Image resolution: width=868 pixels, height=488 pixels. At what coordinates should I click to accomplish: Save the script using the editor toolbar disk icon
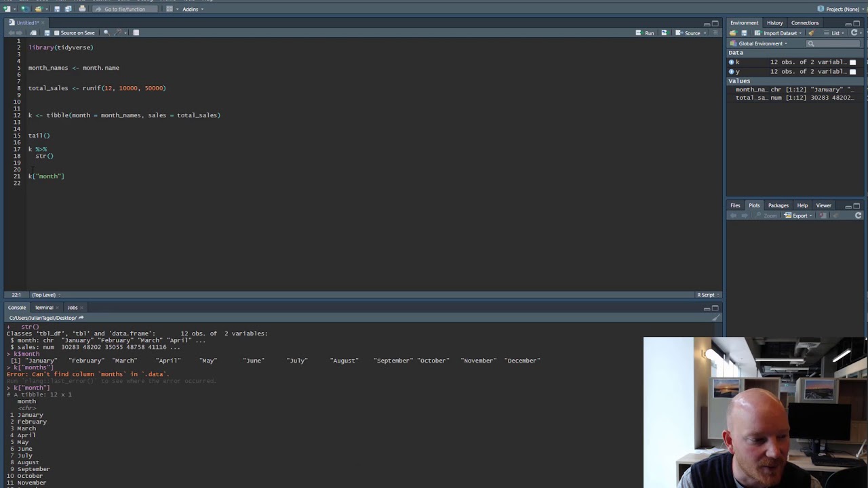[47, 33]
